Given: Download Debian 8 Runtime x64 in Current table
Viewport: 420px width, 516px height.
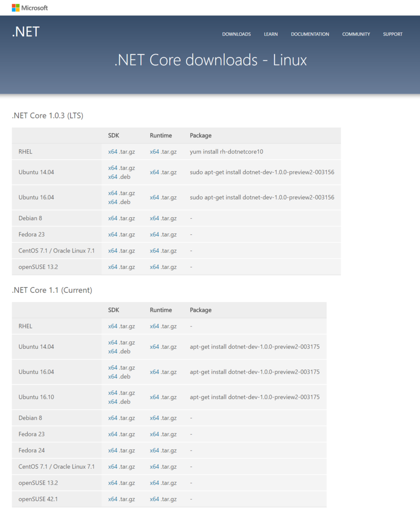Looking at the screenshot, I should click(x=155, y=418).
